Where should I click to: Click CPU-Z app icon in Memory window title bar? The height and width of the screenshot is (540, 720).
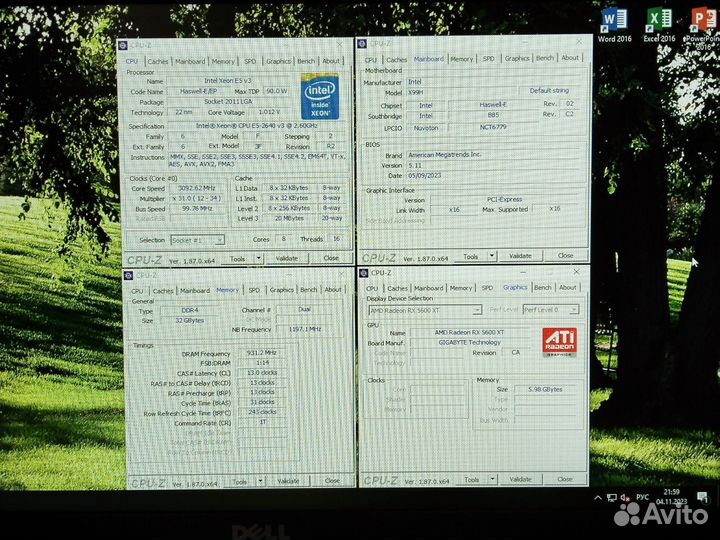[x=129, y=275]
